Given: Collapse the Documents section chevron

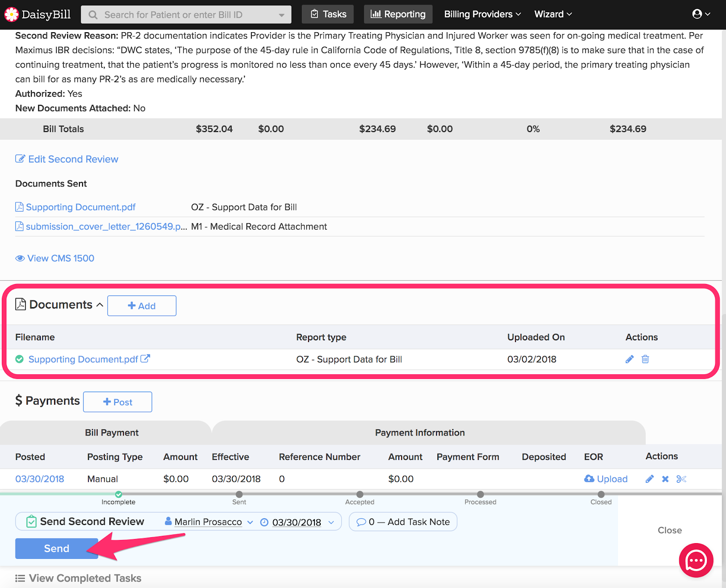Looking at the screenshot, I should click(x=100, y=305).
